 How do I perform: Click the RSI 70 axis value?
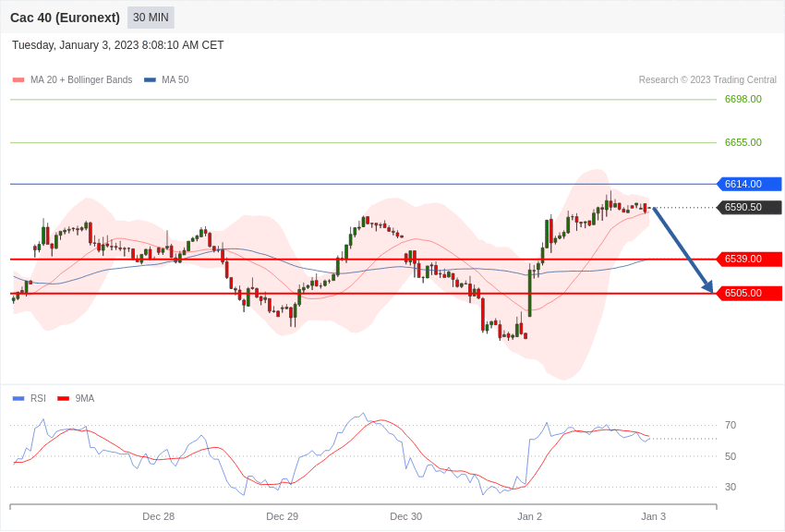731,426
